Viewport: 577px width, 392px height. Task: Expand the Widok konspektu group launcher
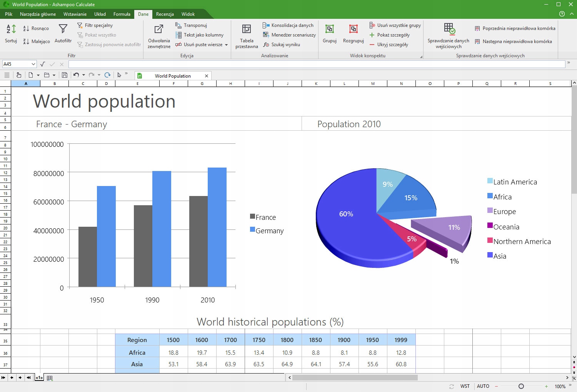[x=421, y=57]
